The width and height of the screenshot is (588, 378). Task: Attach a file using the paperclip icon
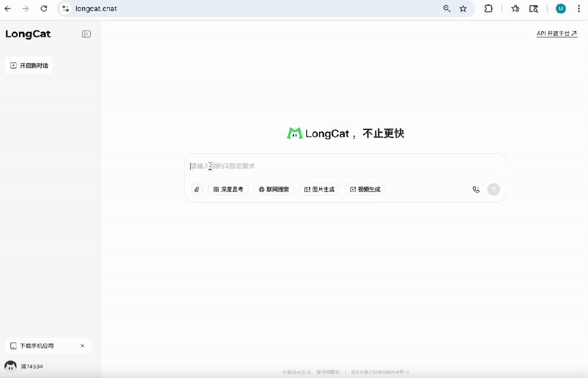[197, 189]
